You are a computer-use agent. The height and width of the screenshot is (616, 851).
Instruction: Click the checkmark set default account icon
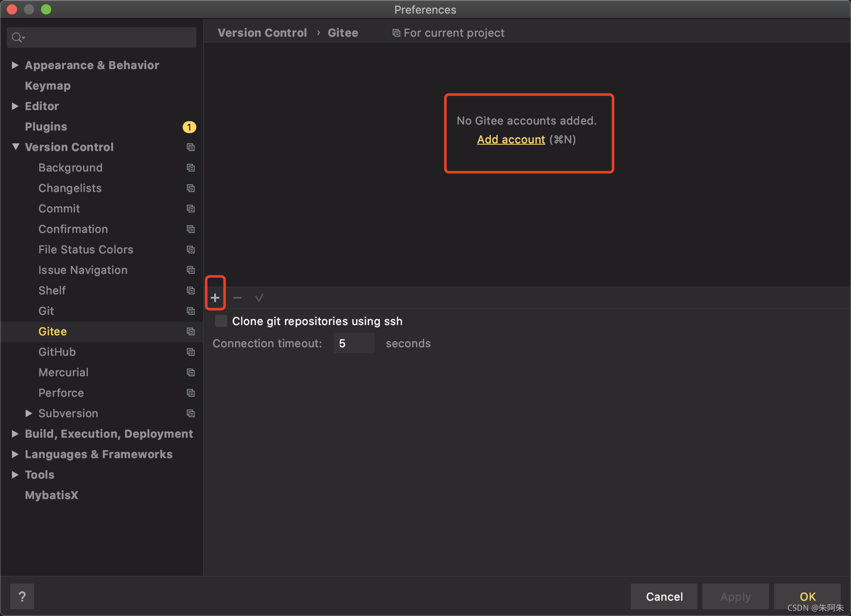coord(259,297)
